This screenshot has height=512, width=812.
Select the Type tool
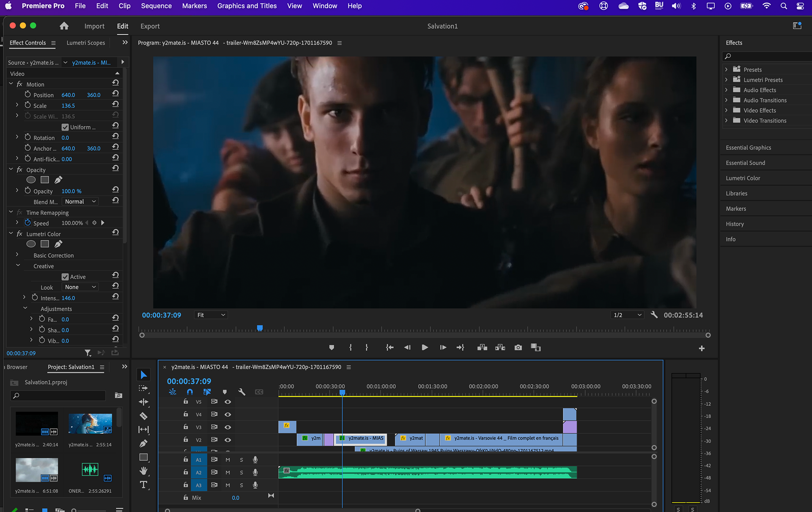144,485
